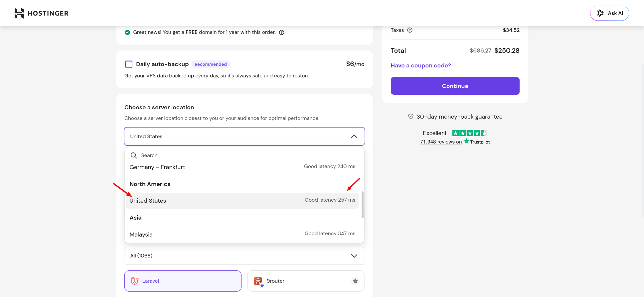
Task: Select United States in location list
Action: tap(242, 201)
